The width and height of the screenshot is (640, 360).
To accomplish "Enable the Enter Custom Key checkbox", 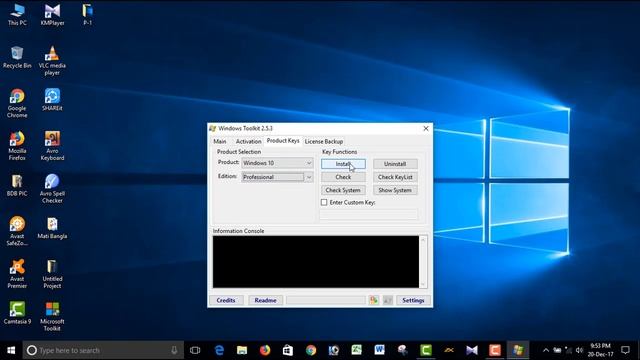I will coord(324,202).
